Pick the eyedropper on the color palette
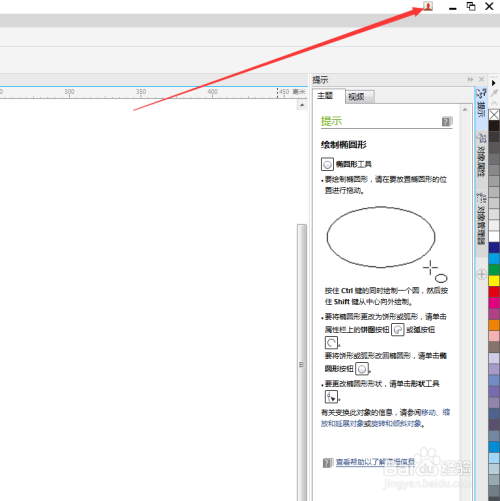Screen dimensions: 500x501 pyautogui.click(x=494, y=93)
